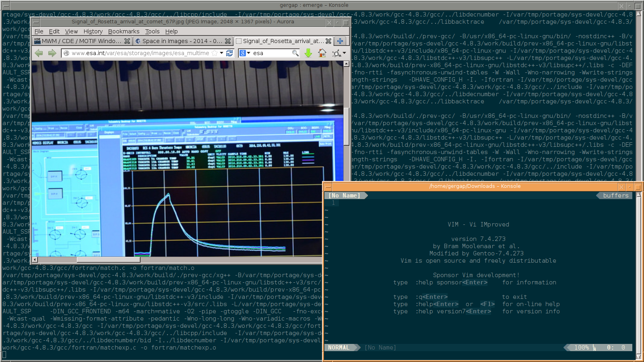Click 'VIM - Vi IMproved' intro text
Image resolution: width=644 pixels, height=362 pixels.
(478, 224)
